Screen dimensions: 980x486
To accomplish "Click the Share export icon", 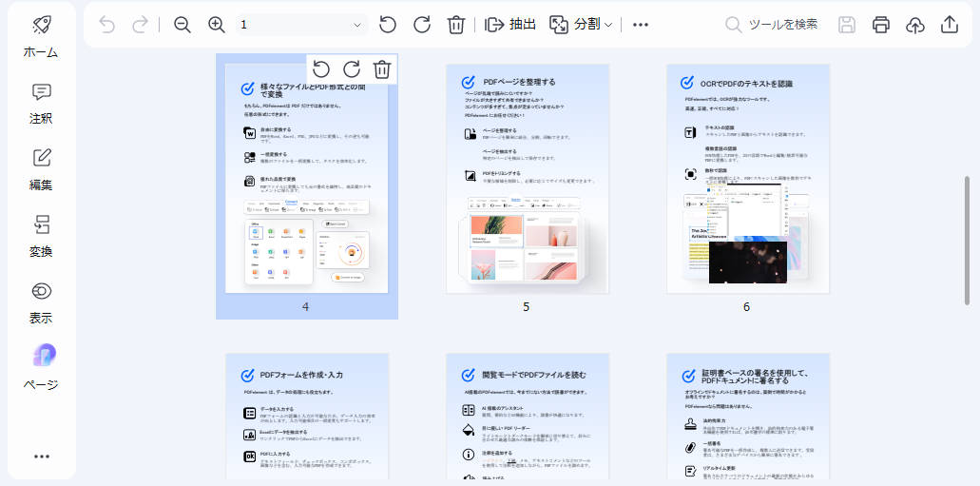I will pyautogui.click(x=949, y=25).
